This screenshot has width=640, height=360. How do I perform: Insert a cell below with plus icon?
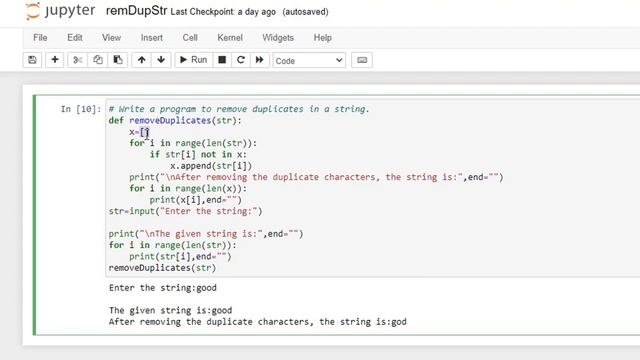pos(55,60)
